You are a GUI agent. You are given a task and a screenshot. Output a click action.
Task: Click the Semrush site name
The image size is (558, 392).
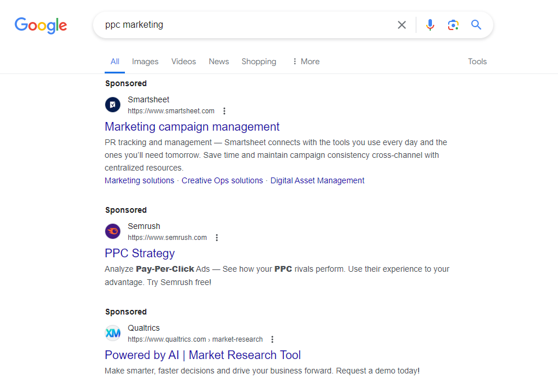144,226
